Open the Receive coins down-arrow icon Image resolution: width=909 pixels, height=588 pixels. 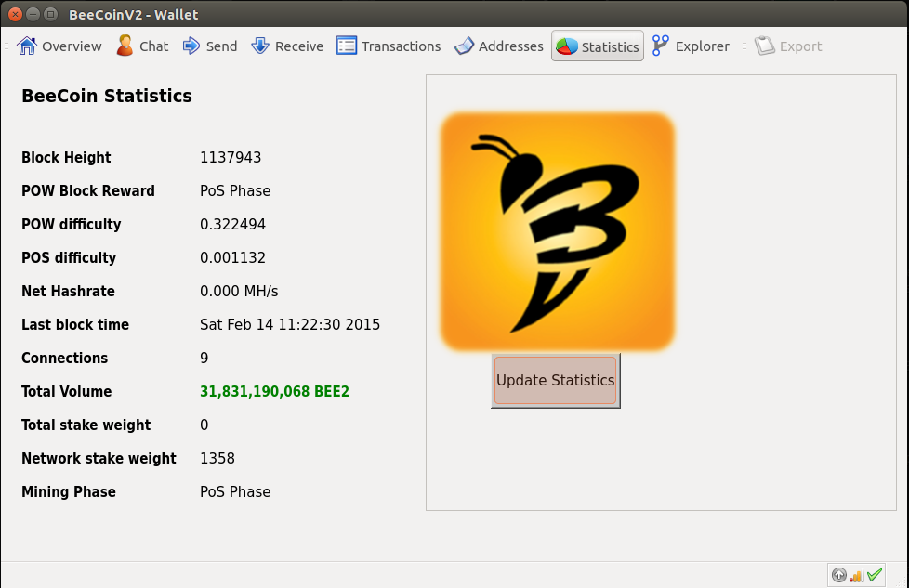coord(260,46)
